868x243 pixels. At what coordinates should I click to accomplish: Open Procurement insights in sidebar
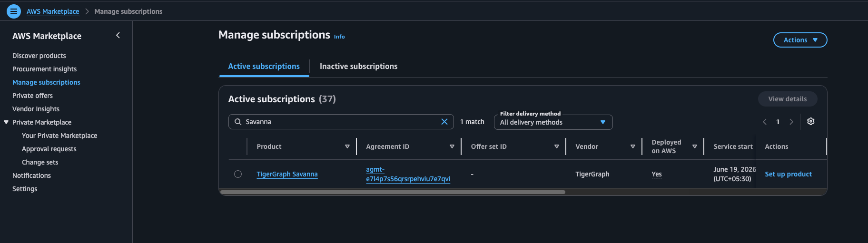pyautogui.click(x=44, y=69)
